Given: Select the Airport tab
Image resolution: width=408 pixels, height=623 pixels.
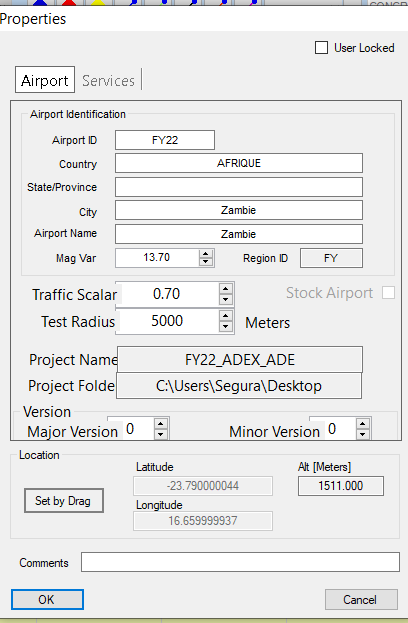Looking at the screenshot, I should click(x=45, y=80).
